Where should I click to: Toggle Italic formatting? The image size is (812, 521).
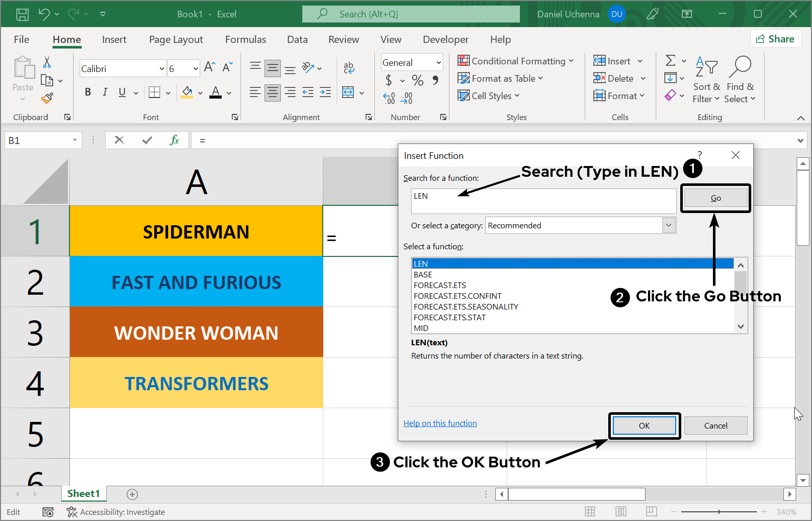tap(105, 92)
